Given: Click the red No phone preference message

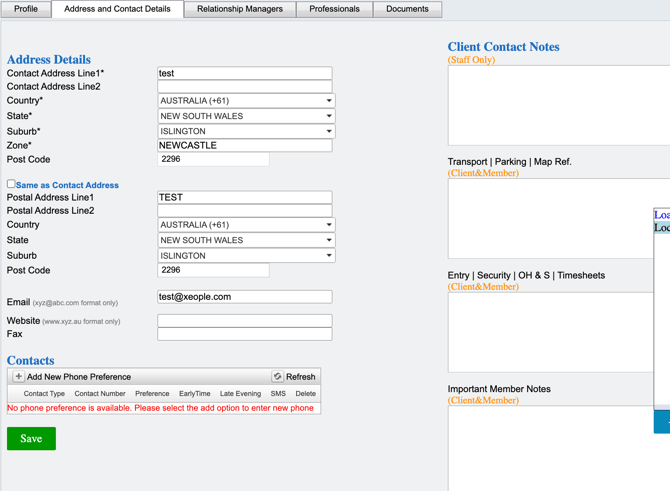Looking at the screenshot, I should 161,408.
